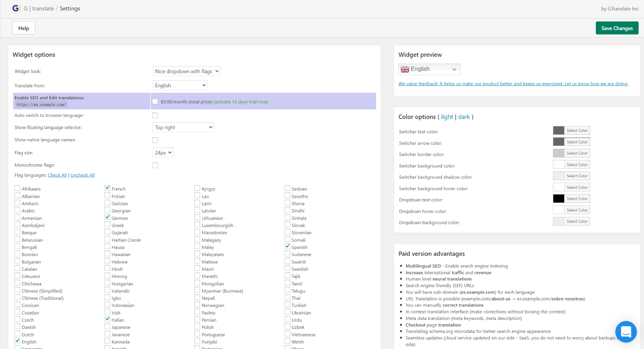This screenshot has width=644, height=349.
Task: Click the 'by GTranslate Inc' header text
Action: (x=620, y=9)
